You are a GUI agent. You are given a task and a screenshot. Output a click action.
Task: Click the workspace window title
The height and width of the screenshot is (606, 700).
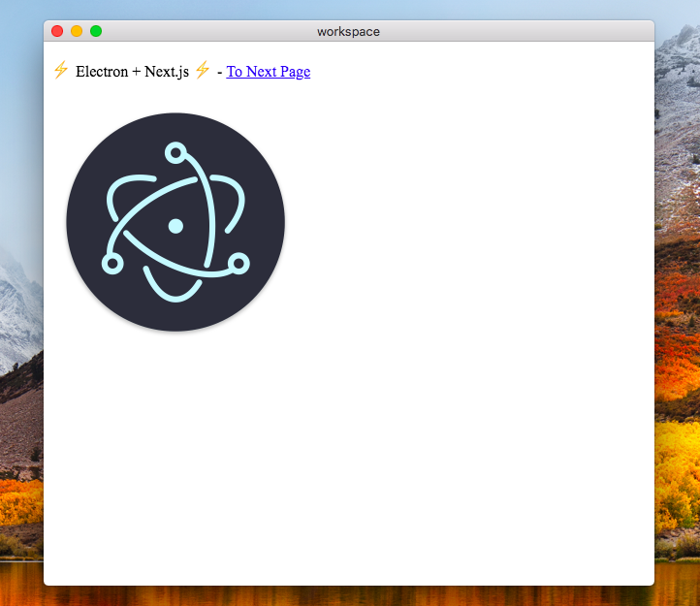pyautogui.click(x=349, y=32)
